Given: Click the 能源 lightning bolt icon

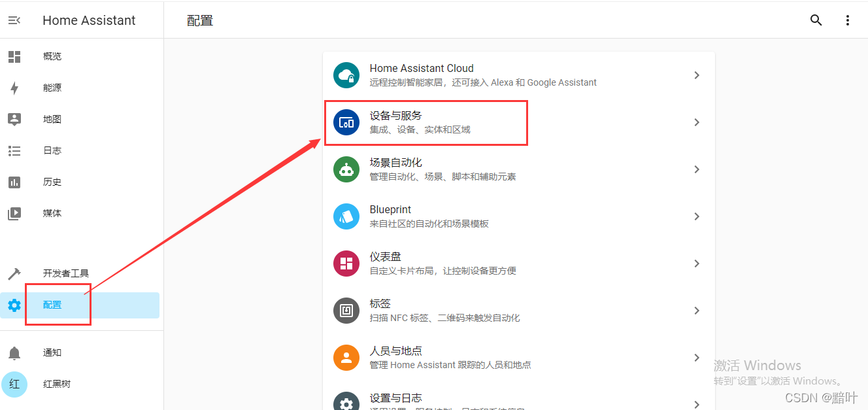Looking at the screenshot, I should 14,88.
